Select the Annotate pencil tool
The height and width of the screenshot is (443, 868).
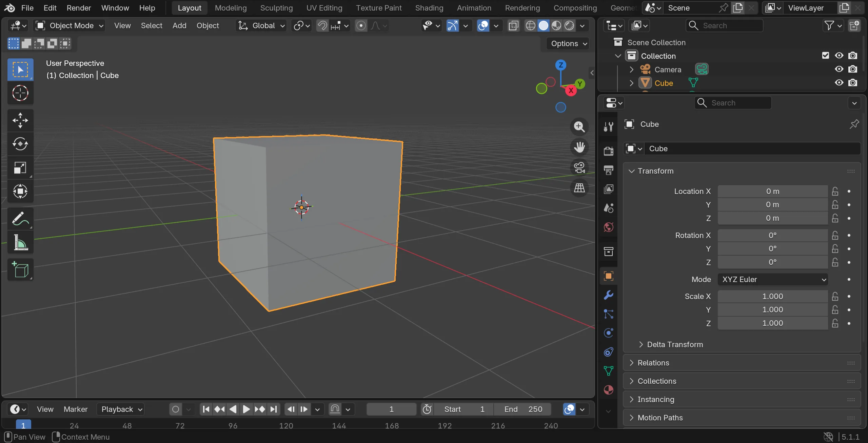point(20,219)
